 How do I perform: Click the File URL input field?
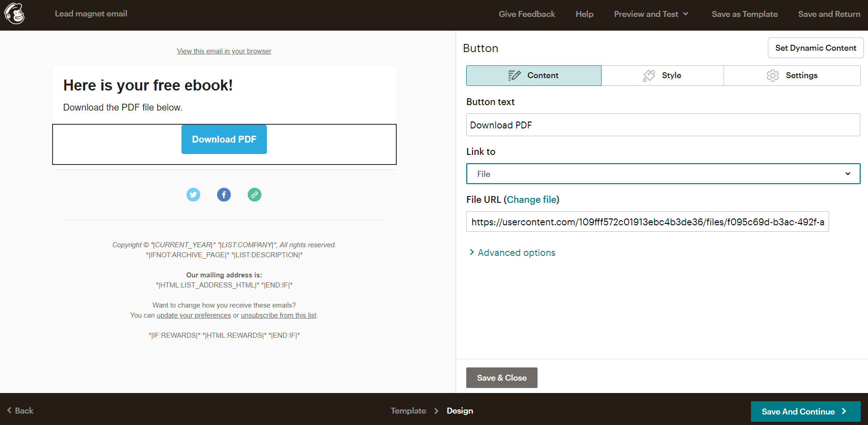pyautogui.click(x=648, y=222)
